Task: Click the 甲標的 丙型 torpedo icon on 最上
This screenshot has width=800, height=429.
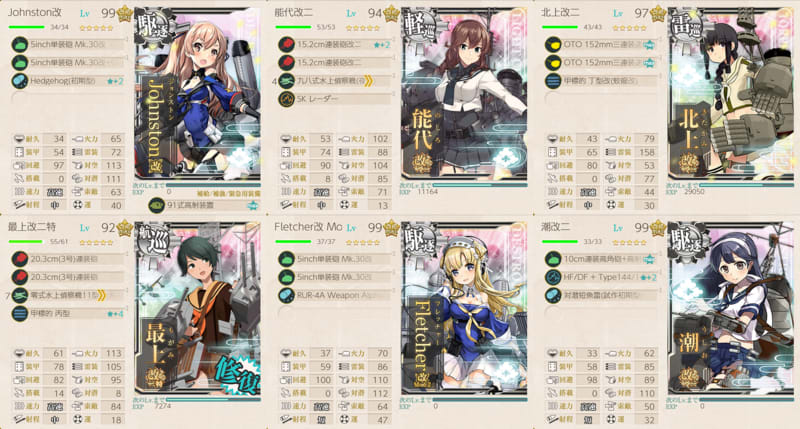Action: (x=19, y=313)
